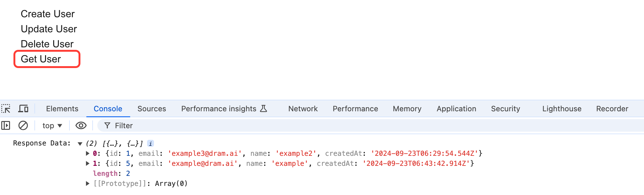
Task: Switch to the Network tab
Action: point(303,109)
